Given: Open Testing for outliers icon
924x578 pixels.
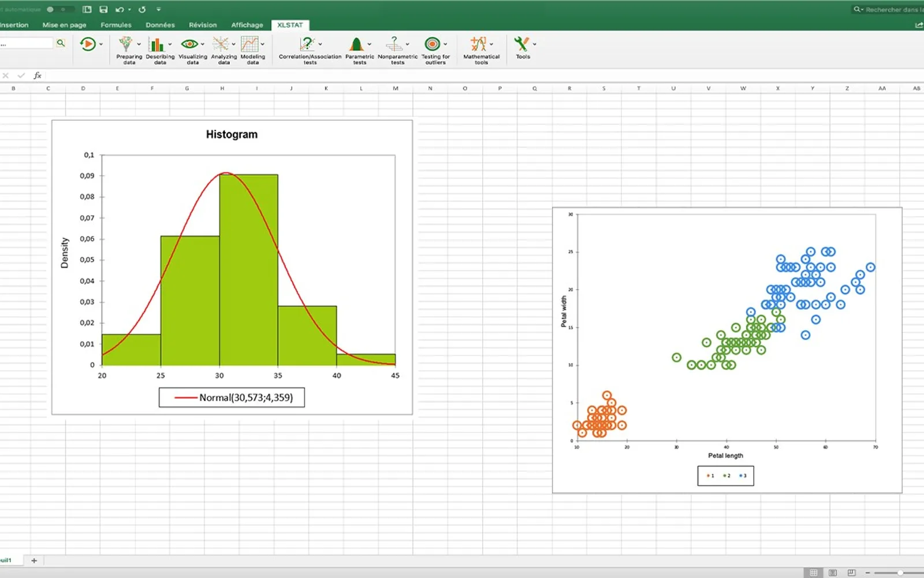Looking at the screenshot, I should [x=432, y=45].
